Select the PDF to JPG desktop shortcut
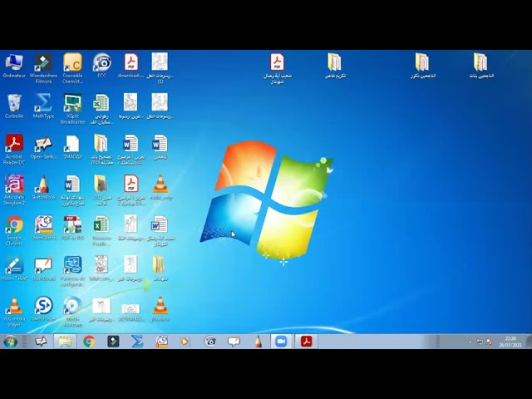The image size is (532, 399). pyautogui.click(x=72, y=228)
